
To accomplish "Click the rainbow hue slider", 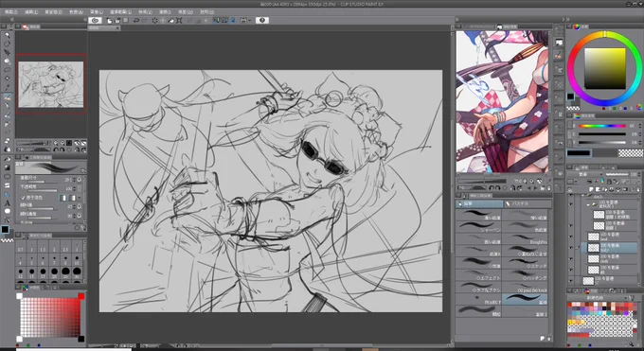I will pyautogui.click(x=602, y=126).
